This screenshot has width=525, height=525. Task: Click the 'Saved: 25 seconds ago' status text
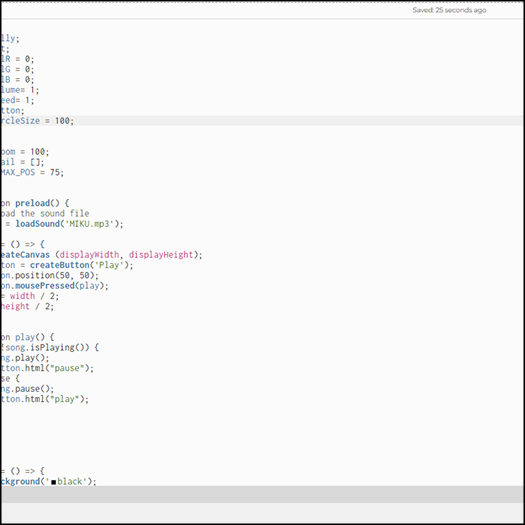point(449,10)
